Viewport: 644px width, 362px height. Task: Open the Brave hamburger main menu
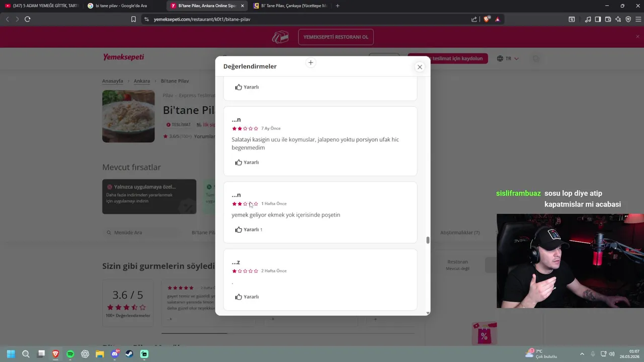[637, 19]
